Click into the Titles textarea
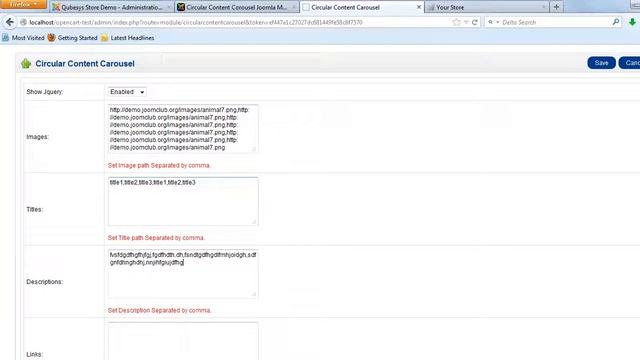 tap(183, 201)
